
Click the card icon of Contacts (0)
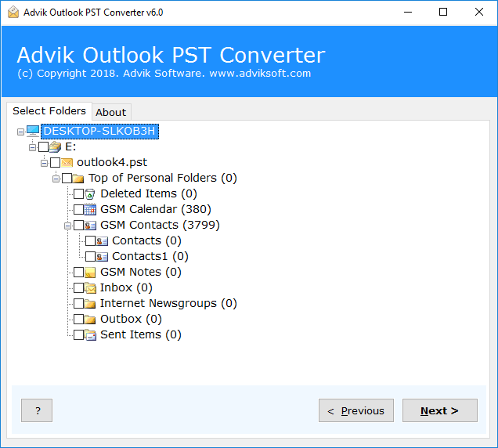point(102,241)
